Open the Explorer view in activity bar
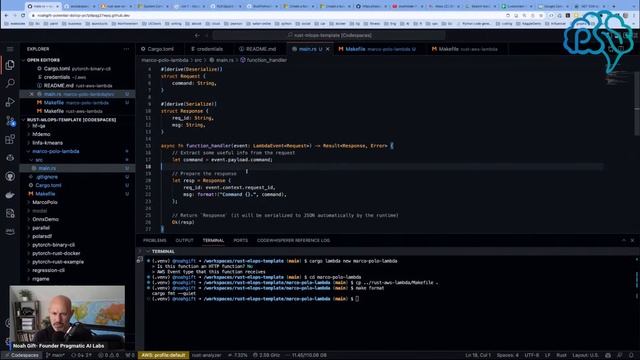 pyautogui.click(x=10, y=65)
